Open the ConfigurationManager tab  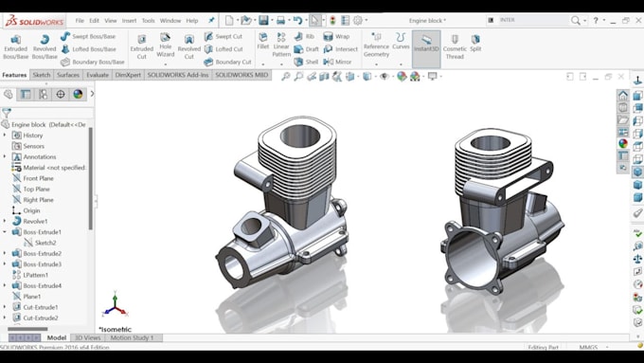(x=43, y=94)
